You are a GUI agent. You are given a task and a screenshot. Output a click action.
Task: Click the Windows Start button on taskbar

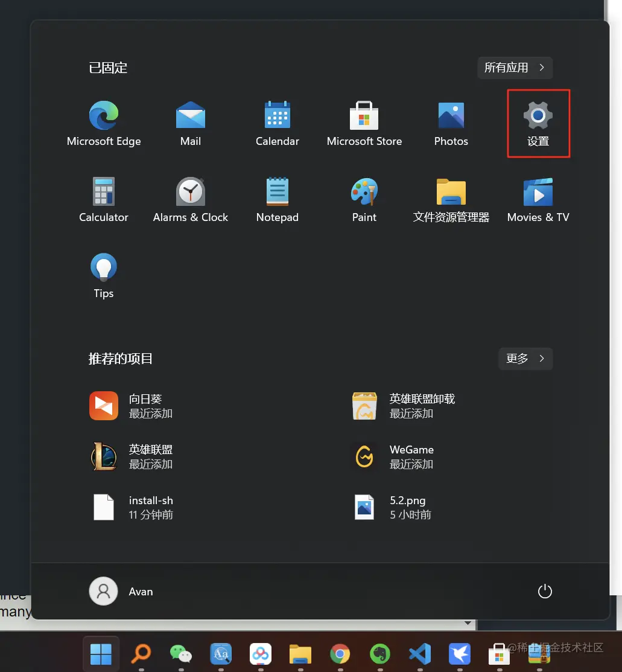click(x=101, y=654)
